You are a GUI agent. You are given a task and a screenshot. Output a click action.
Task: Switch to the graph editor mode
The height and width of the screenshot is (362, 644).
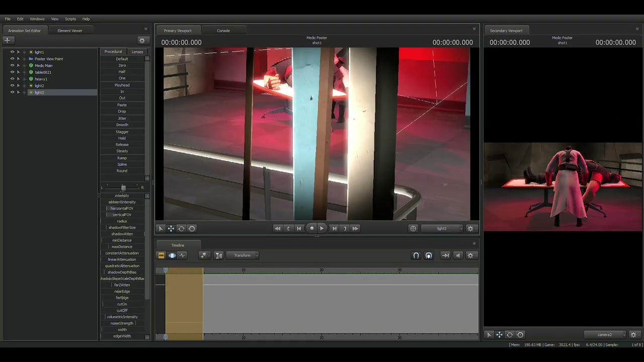182,255
